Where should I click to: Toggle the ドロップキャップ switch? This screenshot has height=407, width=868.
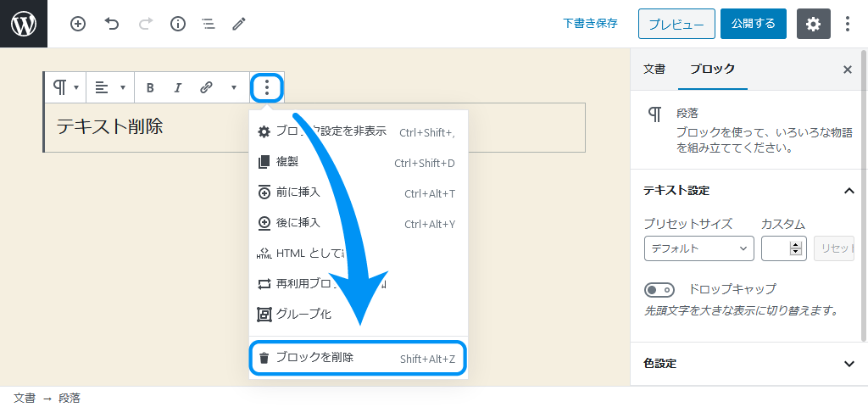[x=659, y=290]
